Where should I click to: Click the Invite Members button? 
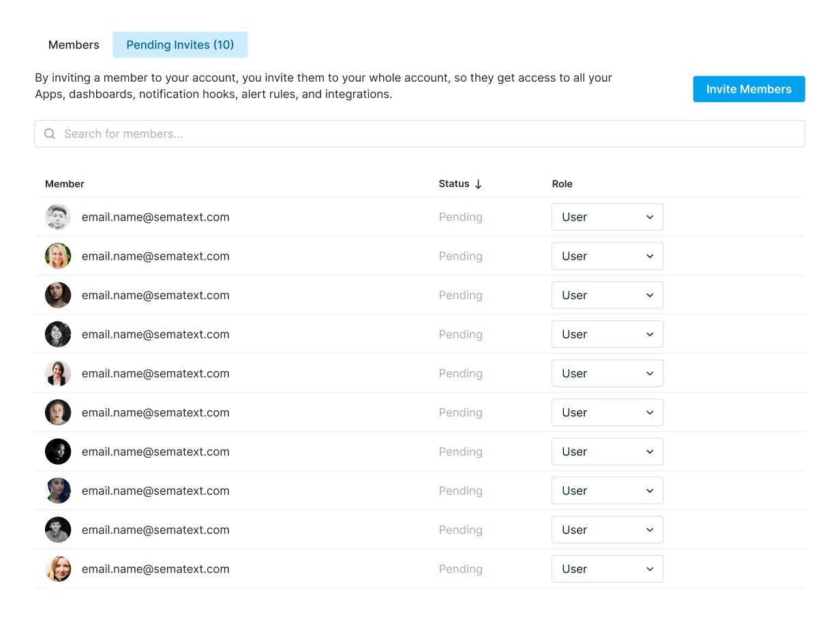click(749, 89)
